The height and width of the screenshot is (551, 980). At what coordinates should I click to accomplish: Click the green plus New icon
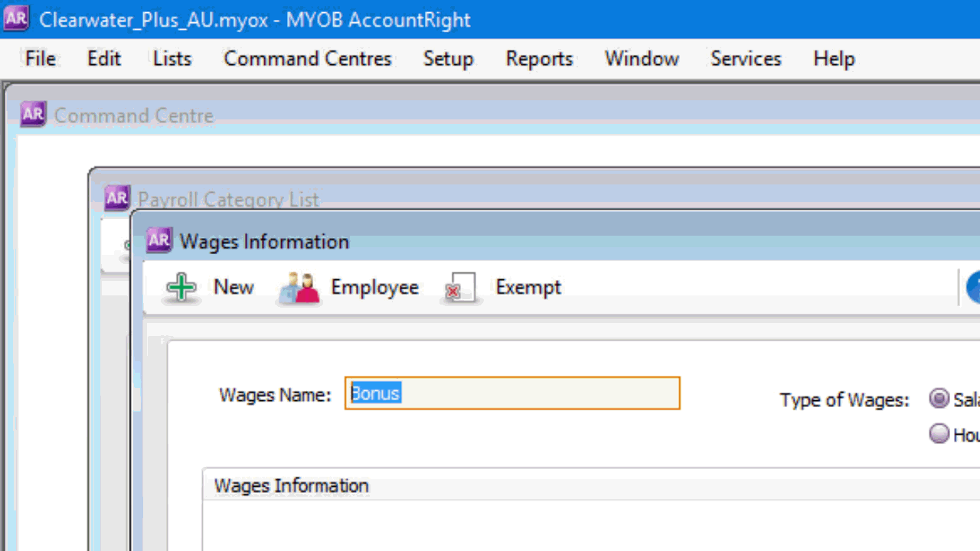[181, 289]
